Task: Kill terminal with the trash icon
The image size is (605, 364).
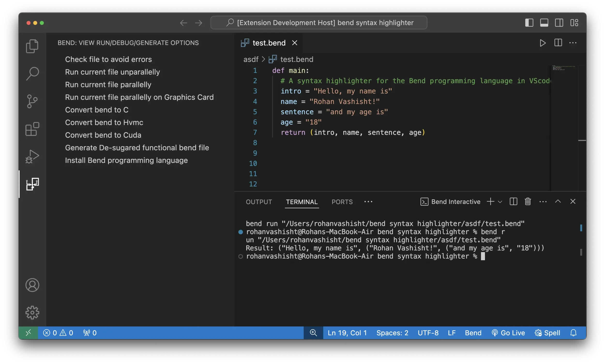Action: click(x=528, y=202)
